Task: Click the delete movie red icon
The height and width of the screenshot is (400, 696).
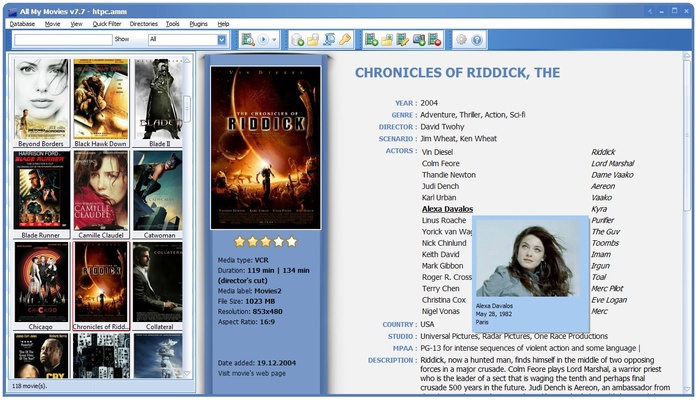Action: [435, 40]
